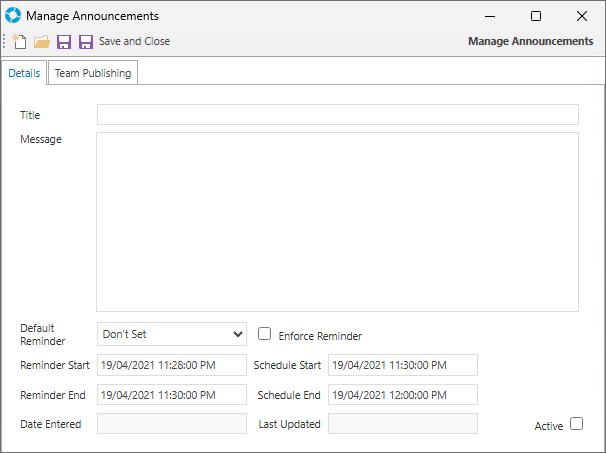Enable the Enforce Reminder checkbox
Screen dimensions: 606x453
[x=265, y=334]
